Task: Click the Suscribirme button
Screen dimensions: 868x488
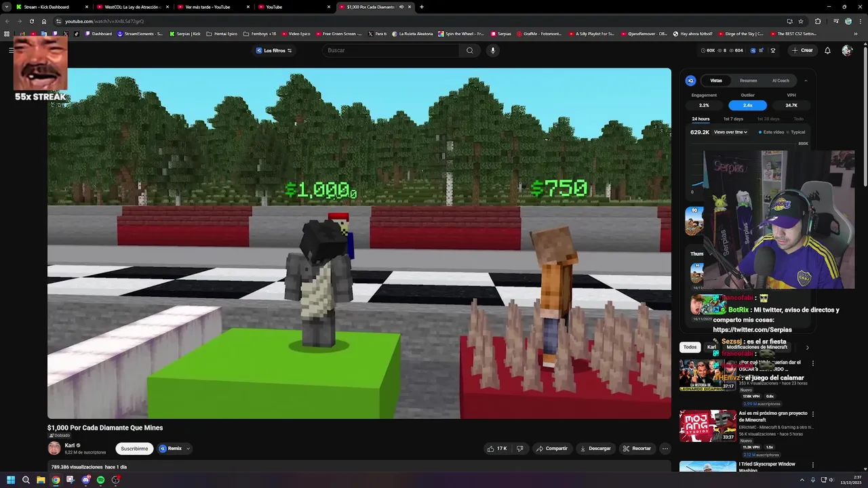Action: click(134, 449)
